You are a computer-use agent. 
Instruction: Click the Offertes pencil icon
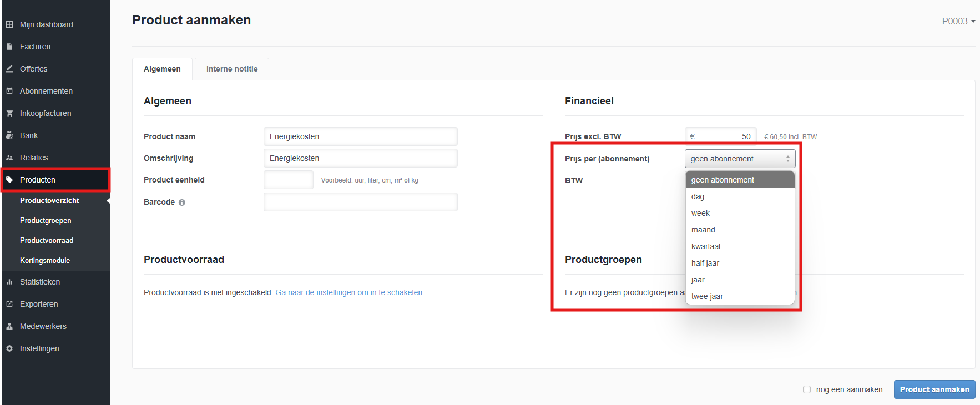pos(9,69)
